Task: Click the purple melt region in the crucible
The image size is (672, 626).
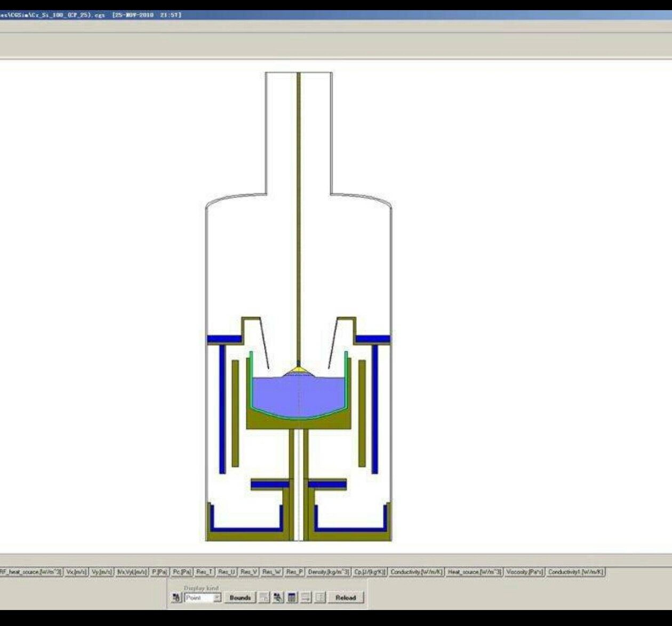Action: click(299, 396)
